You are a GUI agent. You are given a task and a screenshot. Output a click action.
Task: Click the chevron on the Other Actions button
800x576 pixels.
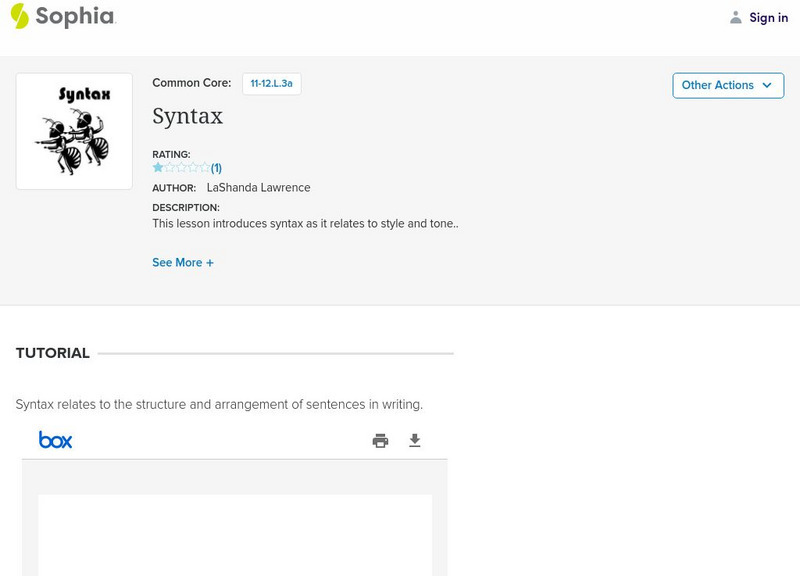click(x=766, y=85)
